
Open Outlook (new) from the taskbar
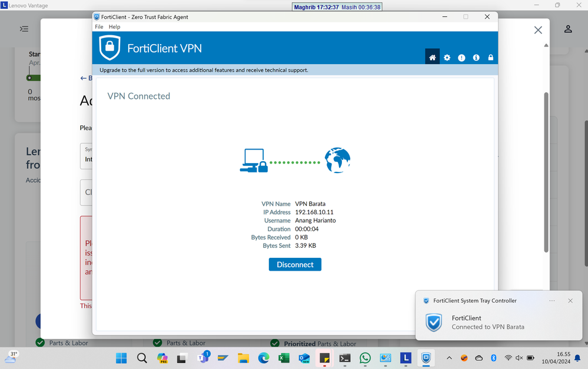(304, 358)
